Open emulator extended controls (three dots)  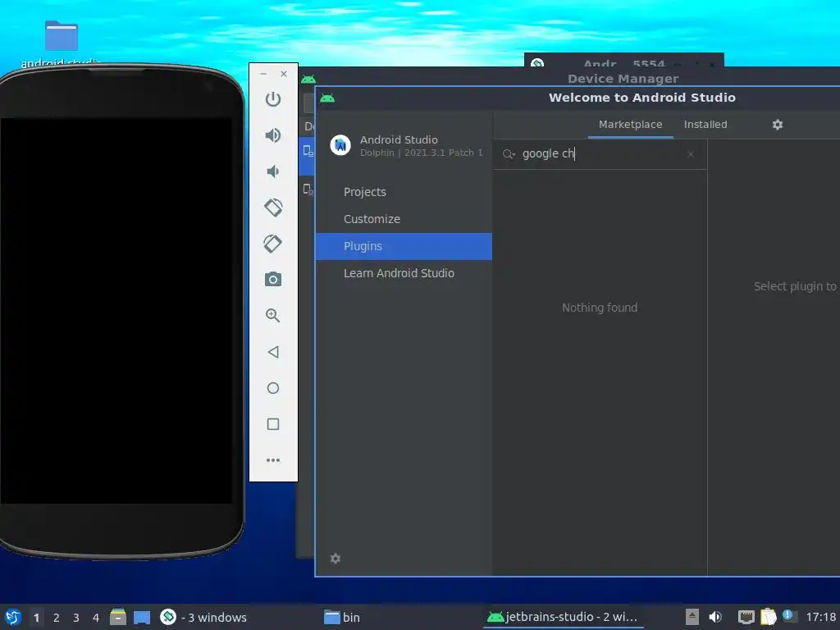click(273, 460)
